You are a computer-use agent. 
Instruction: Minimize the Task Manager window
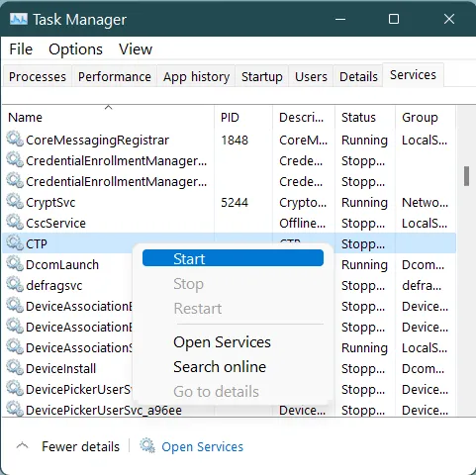[340, 19]
